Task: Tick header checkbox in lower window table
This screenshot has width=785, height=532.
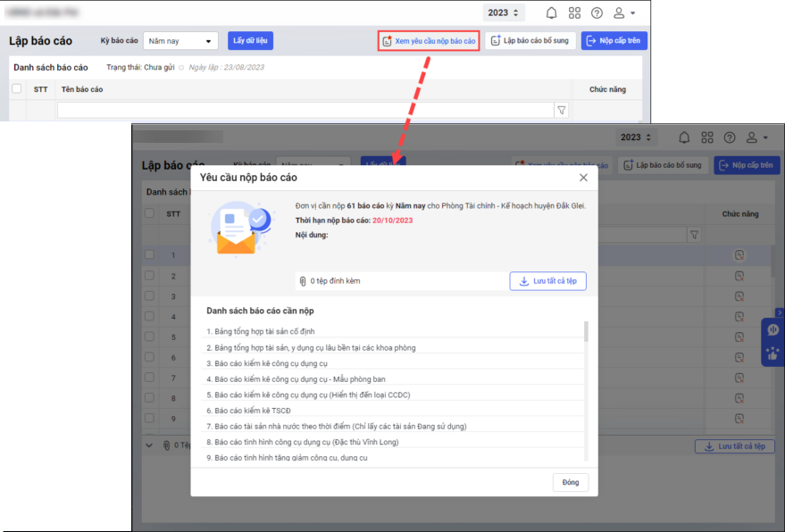Action: pos(149,213)
